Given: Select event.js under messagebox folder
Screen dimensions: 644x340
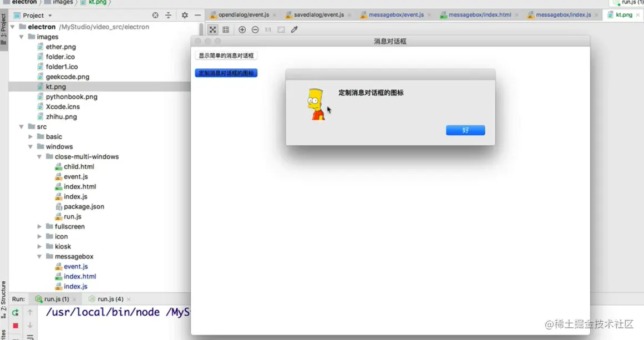Looking at the screenshot, I should (75, 266).
